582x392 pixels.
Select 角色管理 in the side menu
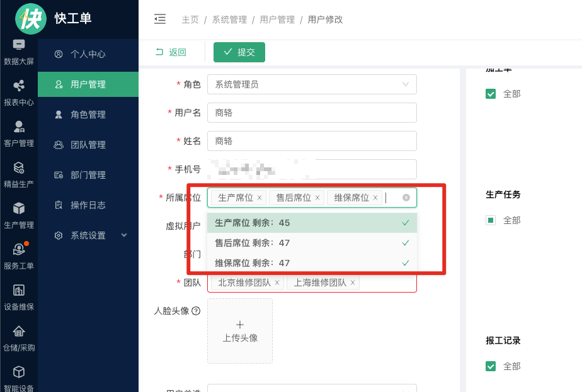click(88, 115)
